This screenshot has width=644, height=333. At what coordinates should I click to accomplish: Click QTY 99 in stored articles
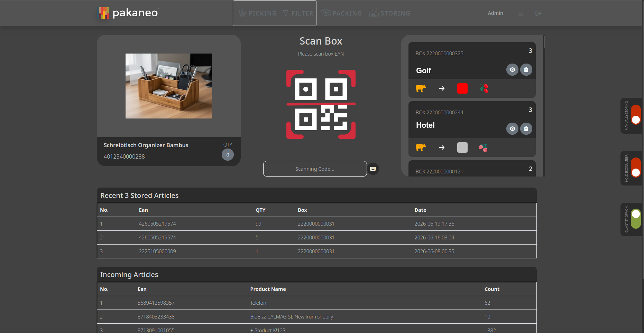[258, 224]
